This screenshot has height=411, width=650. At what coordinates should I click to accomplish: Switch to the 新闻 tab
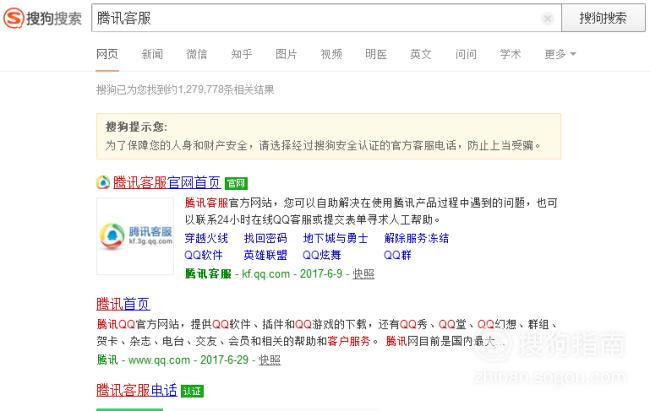tap(152, 54)
